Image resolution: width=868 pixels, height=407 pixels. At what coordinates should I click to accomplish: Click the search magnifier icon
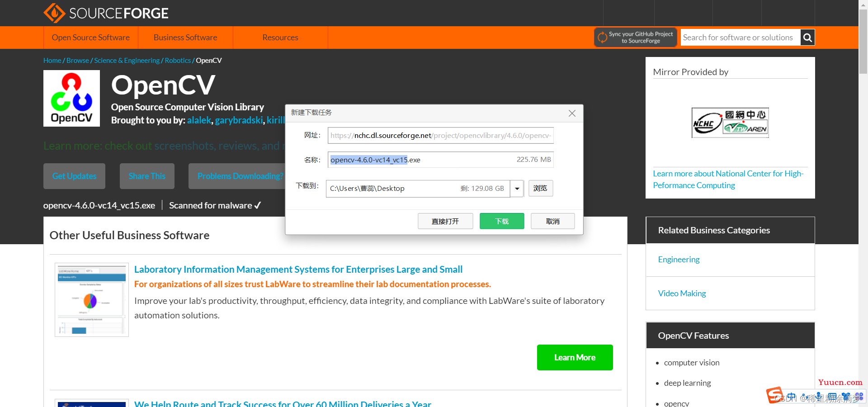point(807,38)
